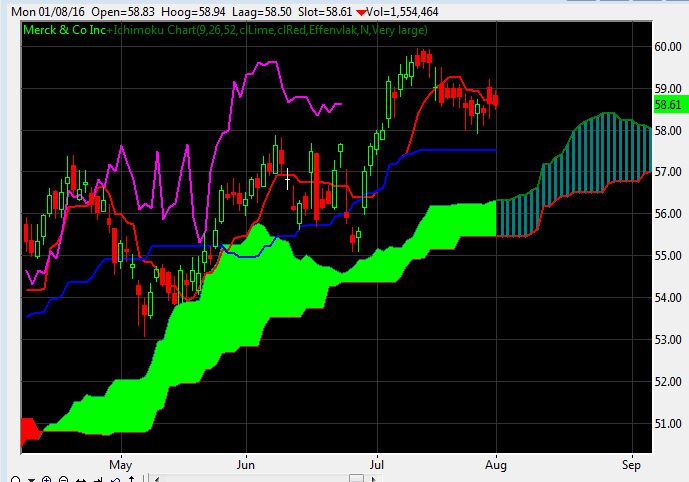Click the red down-triangle before Vol
Image resolution: width=689 pixels, height=482 pixels.
pyautogui.click(x=361, y=13)
